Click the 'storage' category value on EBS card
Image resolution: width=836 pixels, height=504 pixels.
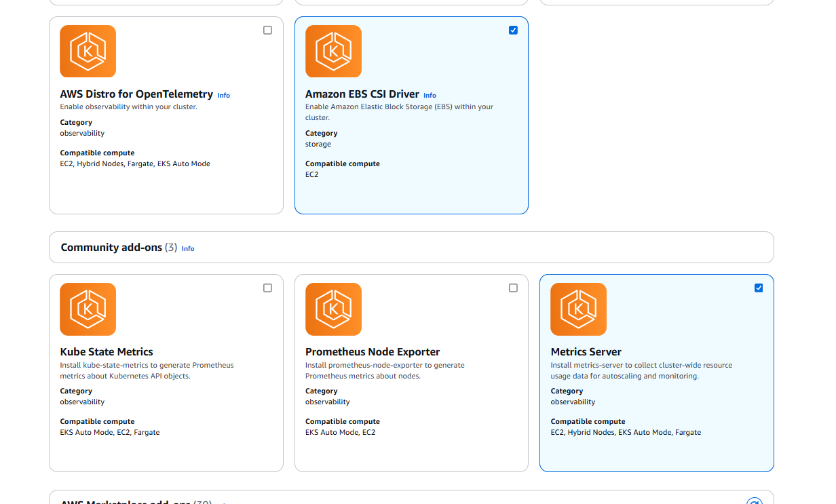[318, 144]
